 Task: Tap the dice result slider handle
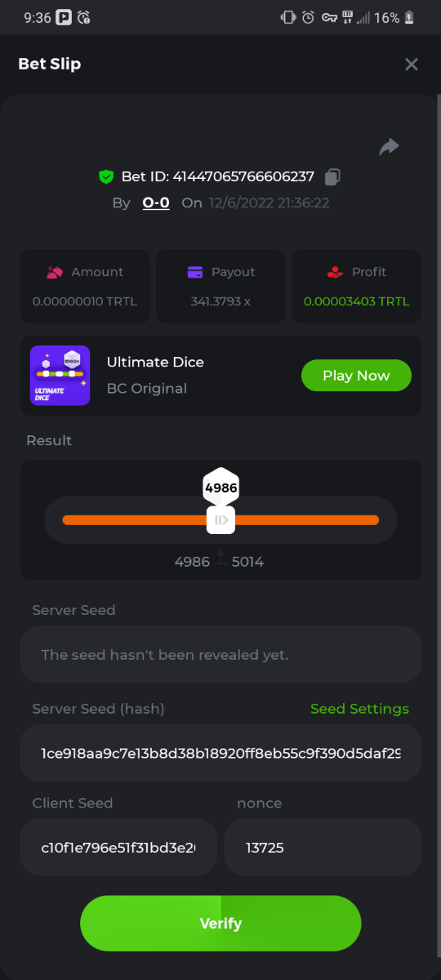tap(220, 520)
